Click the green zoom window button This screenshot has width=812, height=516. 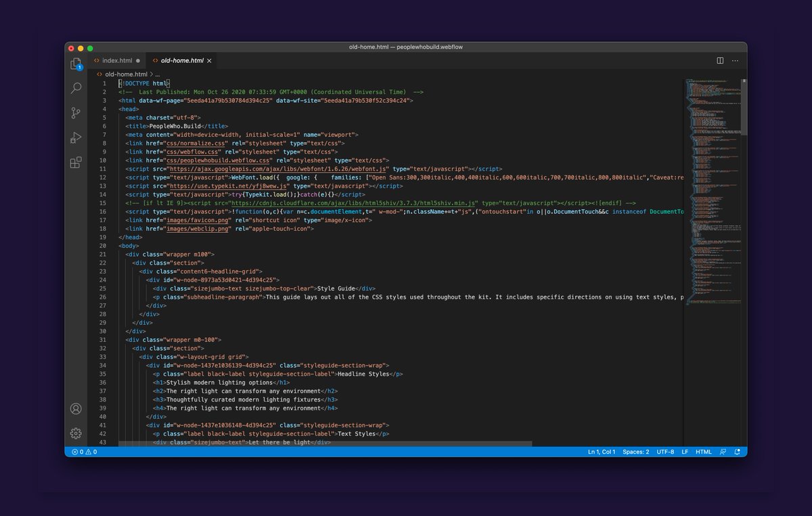[x=91, y=47]
